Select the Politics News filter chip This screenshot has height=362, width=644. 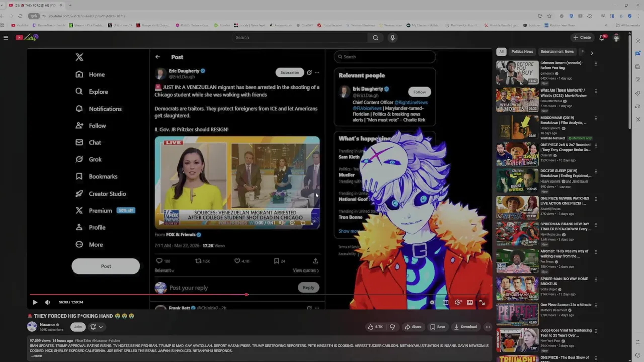(522, 52)
